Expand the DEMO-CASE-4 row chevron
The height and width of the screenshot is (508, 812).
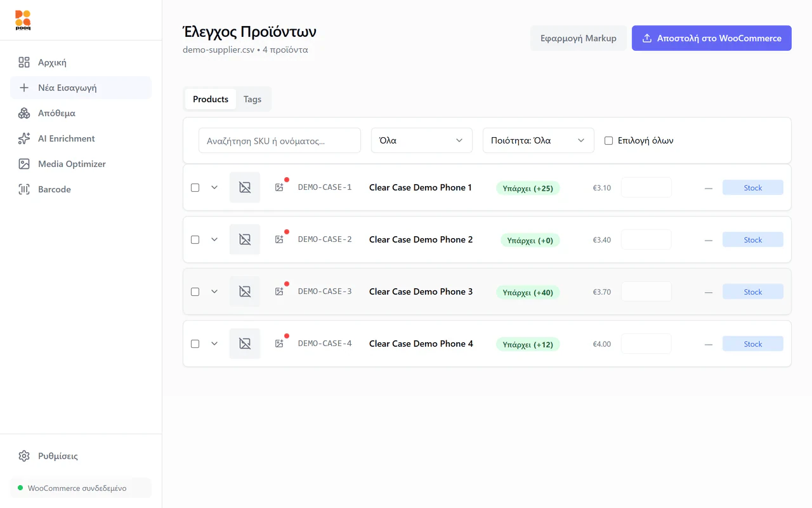pos(214,344)
